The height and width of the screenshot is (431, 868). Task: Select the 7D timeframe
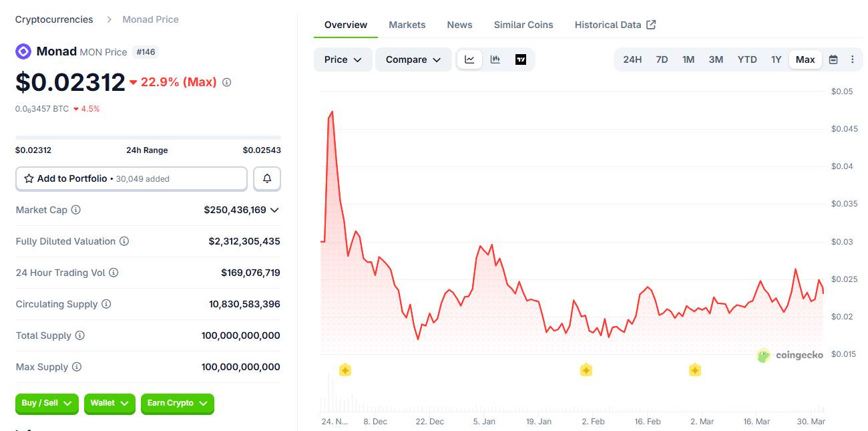click(661, 59)
